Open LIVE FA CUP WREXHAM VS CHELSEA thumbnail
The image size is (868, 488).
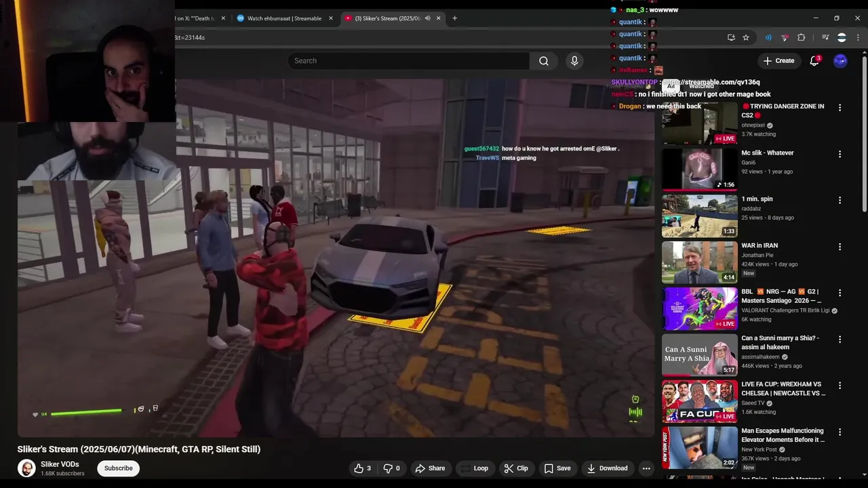click(699, 401)
